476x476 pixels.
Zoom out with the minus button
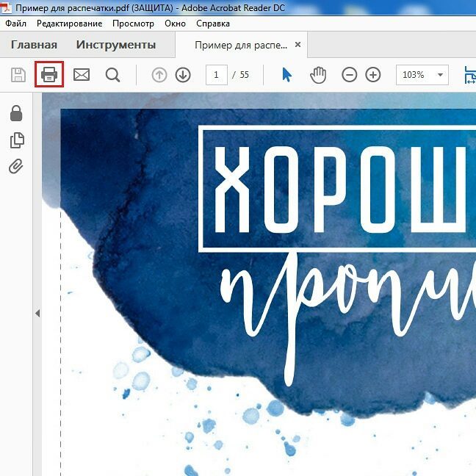coord(350,75)
